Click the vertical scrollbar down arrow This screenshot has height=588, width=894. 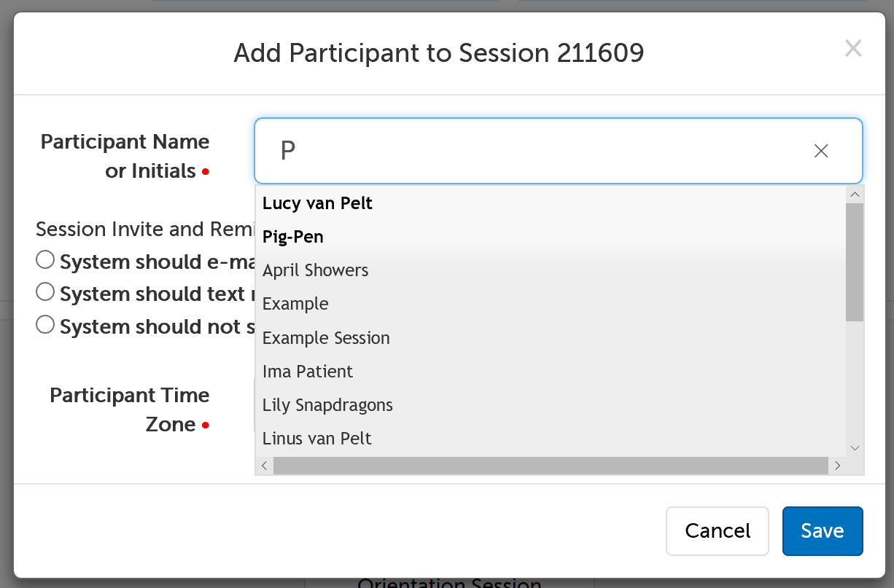point(855,447)
